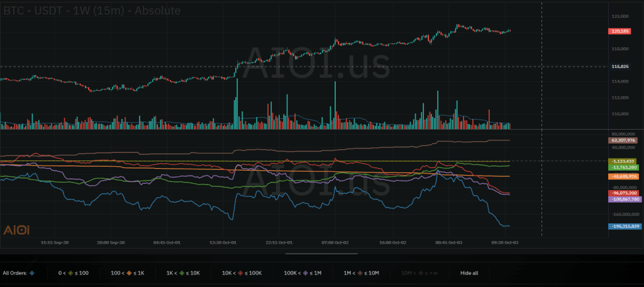Toggle the 0 to 100 order series
Image resolution: width=644 pixels, height=287 pixels.
(73, 273)
